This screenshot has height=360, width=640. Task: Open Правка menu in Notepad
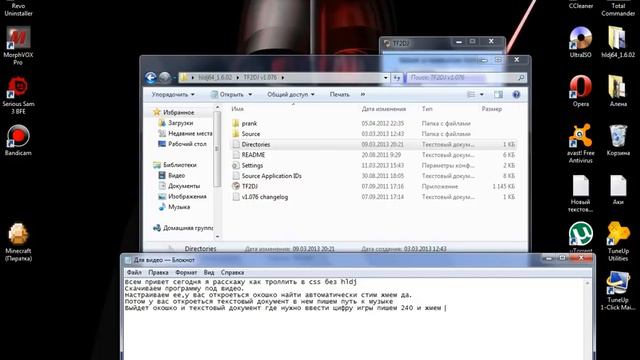158,272
